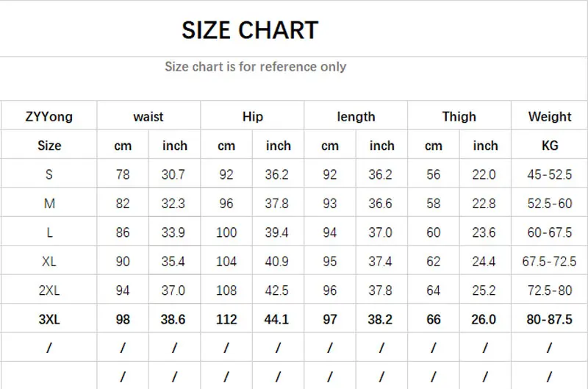Screen dimensions: 588x389
Task: Click the SIZE CHART title
Action: point(250,30)
